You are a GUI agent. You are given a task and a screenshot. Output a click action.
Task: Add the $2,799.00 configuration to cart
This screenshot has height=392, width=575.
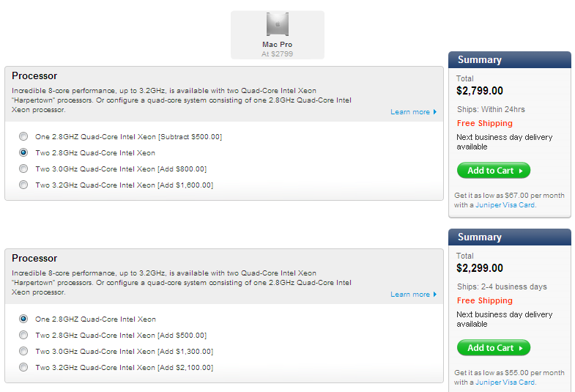(494, 171)
